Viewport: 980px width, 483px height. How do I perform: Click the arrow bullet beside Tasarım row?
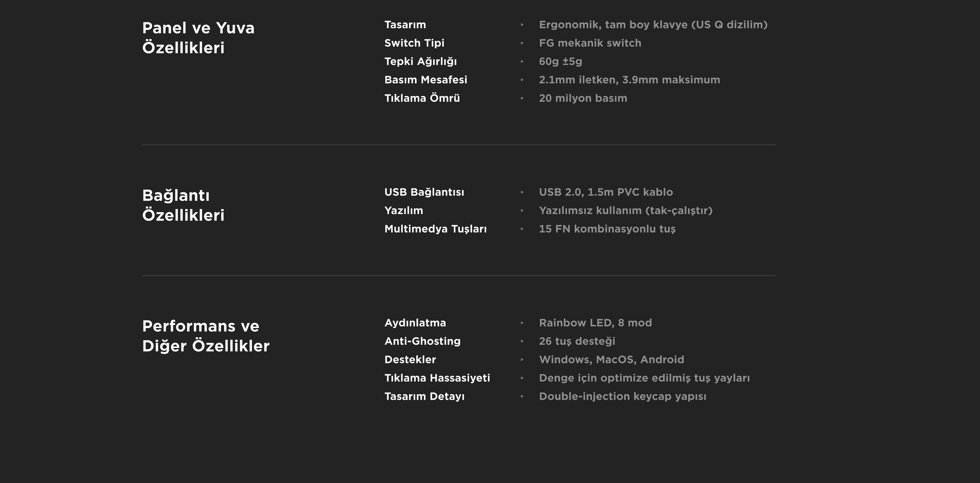pos(522,25)
